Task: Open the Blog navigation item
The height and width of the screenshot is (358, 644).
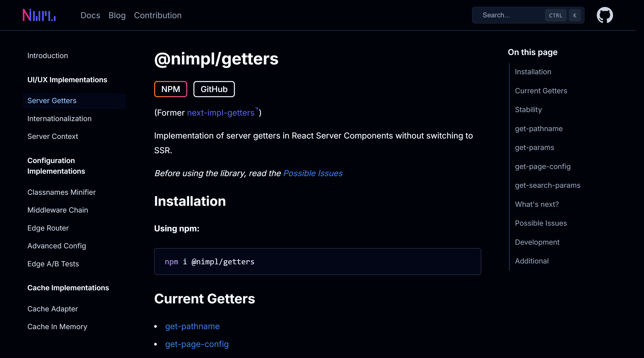Action: [117, 15]
